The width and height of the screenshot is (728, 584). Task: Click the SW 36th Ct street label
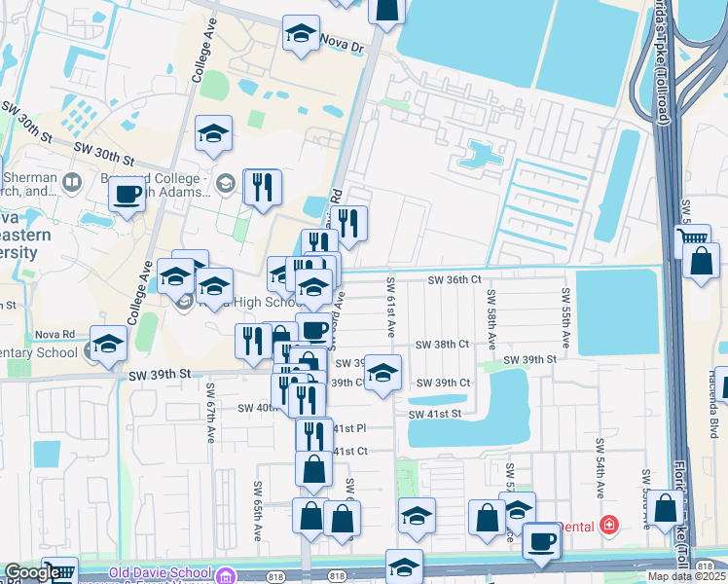tap(455, 280)
